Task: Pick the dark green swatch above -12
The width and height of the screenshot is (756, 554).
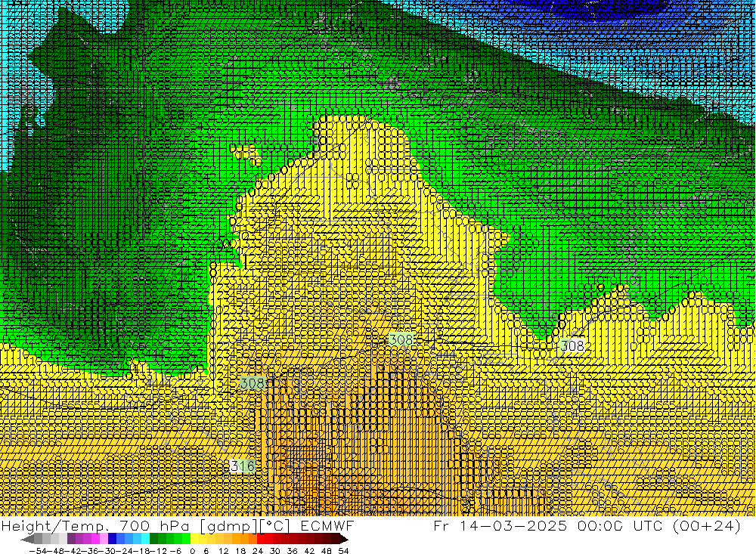Action: coord(153,539)
